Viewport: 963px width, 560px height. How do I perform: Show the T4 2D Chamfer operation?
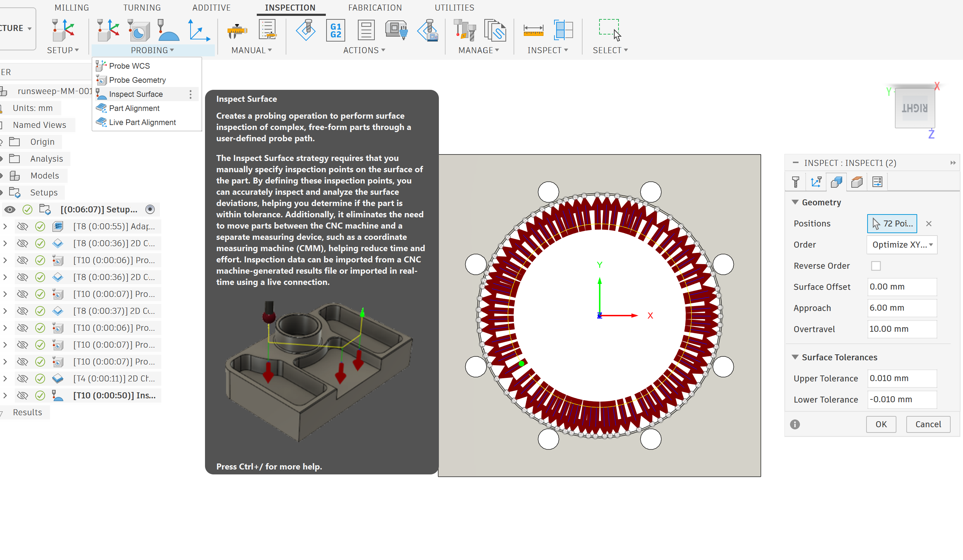[x=23, y=379]
